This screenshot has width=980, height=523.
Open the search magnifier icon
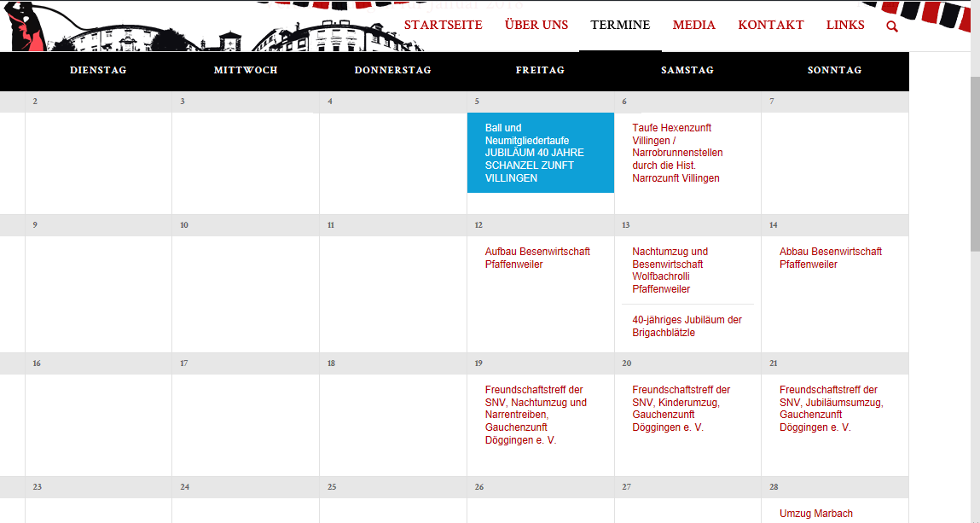tap(892, 26)
